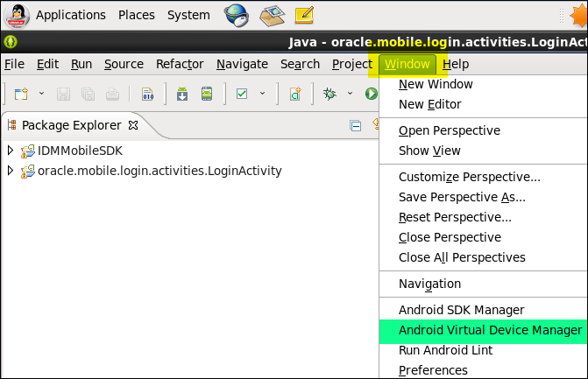This screenshot has width=588, height=379.
Task: Open the Run menu
Action: (x=81, y=64)
